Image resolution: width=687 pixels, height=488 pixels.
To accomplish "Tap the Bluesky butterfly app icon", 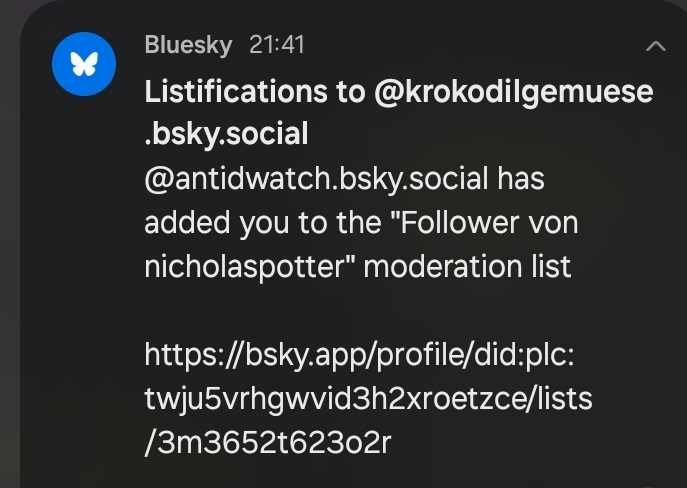I will 81,66.
